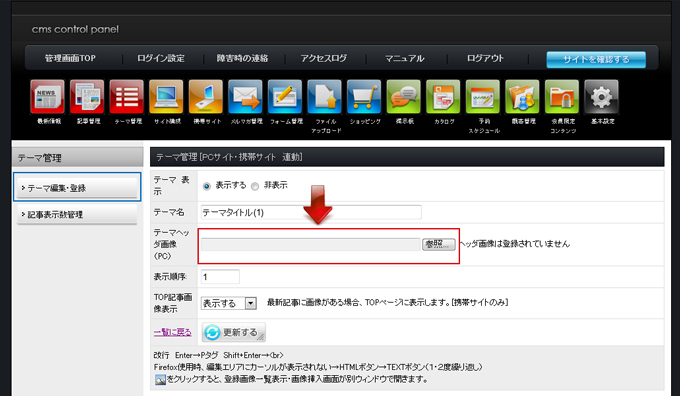Click the 更新する update button

(x=234, y=332)
